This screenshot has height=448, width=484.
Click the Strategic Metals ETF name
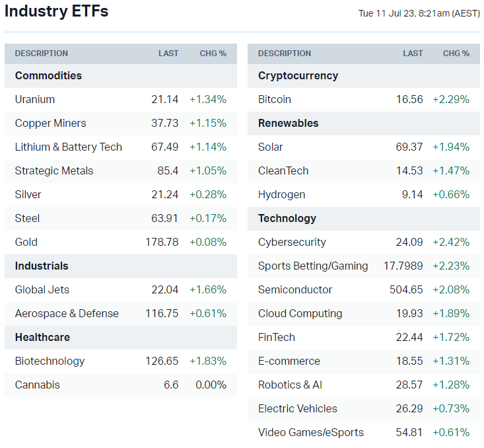click(x=54, y=170)
